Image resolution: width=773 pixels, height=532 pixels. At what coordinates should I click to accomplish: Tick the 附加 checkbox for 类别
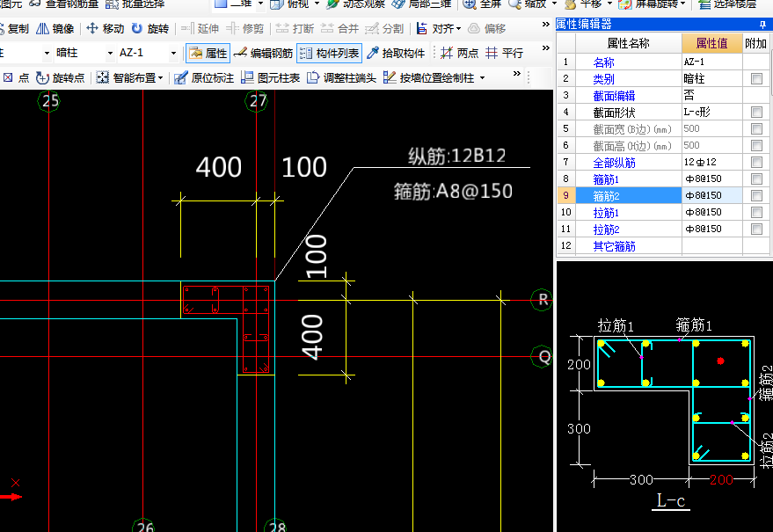point(756,79)
